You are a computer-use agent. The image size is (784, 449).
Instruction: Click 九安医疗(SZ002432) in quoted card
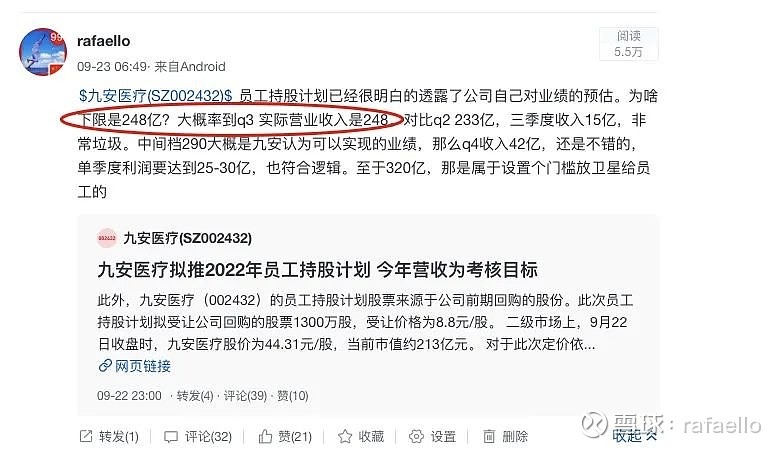(188, 238)
